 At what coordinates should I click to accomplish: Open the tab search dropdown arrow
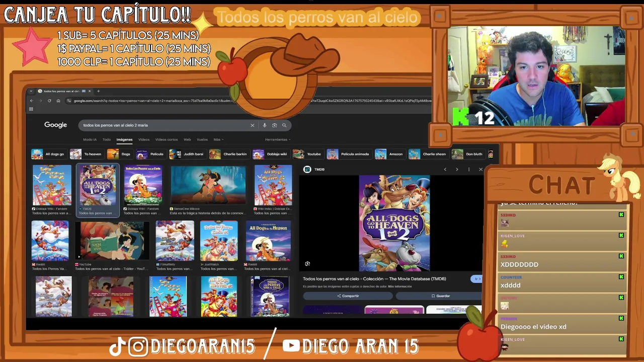point(31,91)
